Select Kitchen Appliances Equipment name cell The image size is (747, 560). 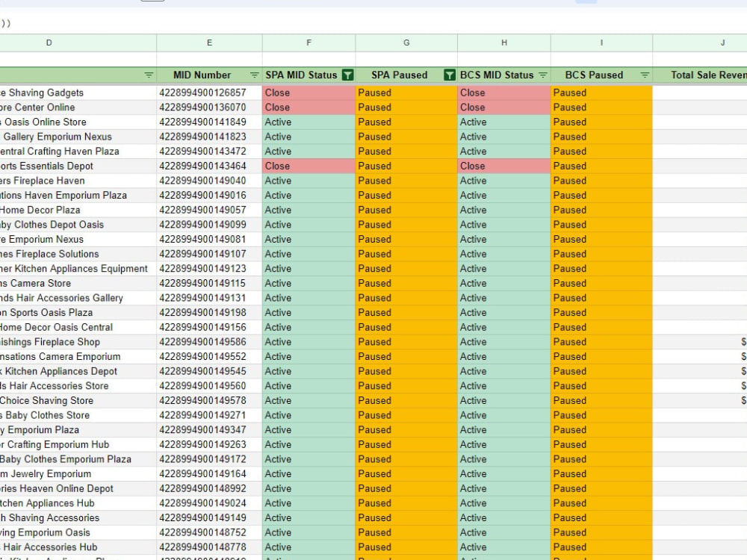[78, 269]
